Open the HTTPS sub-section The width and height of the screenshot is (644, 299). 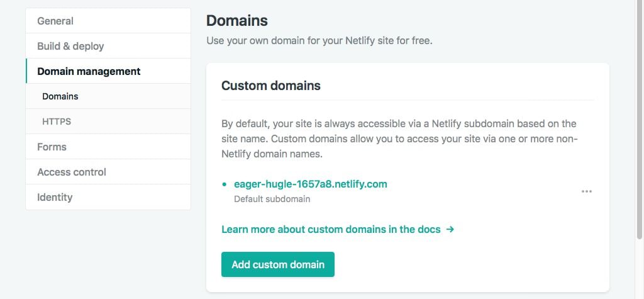pyautogui.click(x=57, y=121)
